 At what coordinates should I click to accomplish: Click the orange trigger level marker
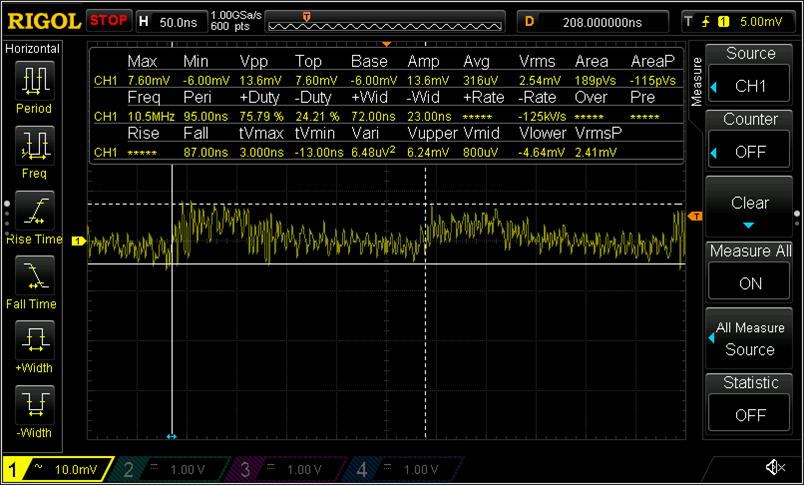click(x=695, y=216)
